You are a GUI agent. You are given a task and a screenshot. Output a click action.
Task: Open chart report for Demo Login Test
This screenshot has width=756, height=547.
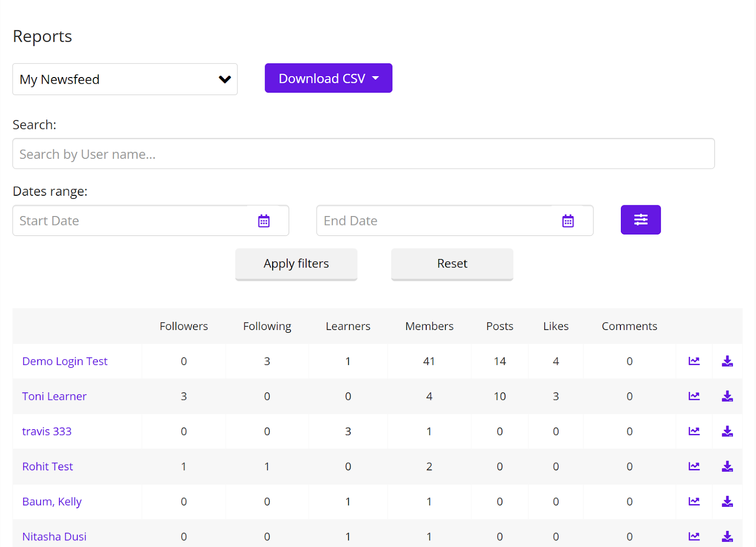click(694, 361)
